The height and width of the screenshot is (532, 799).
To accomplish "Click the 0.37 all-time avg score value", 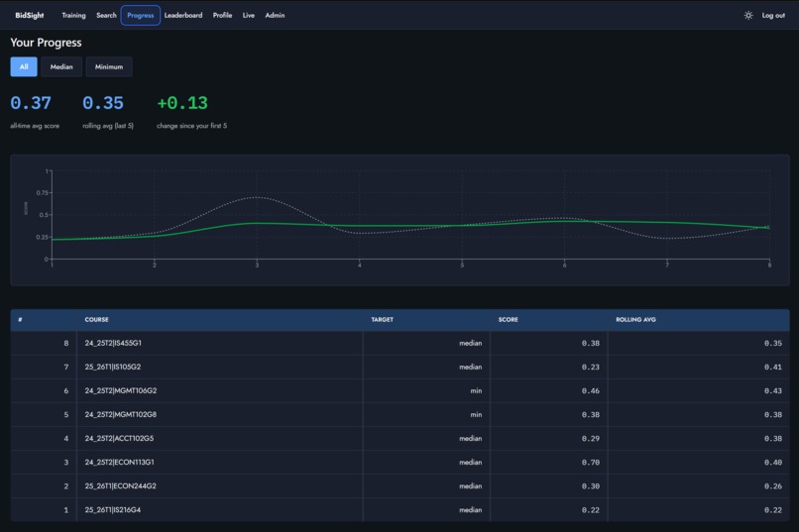I will click(x=31, y=103).
